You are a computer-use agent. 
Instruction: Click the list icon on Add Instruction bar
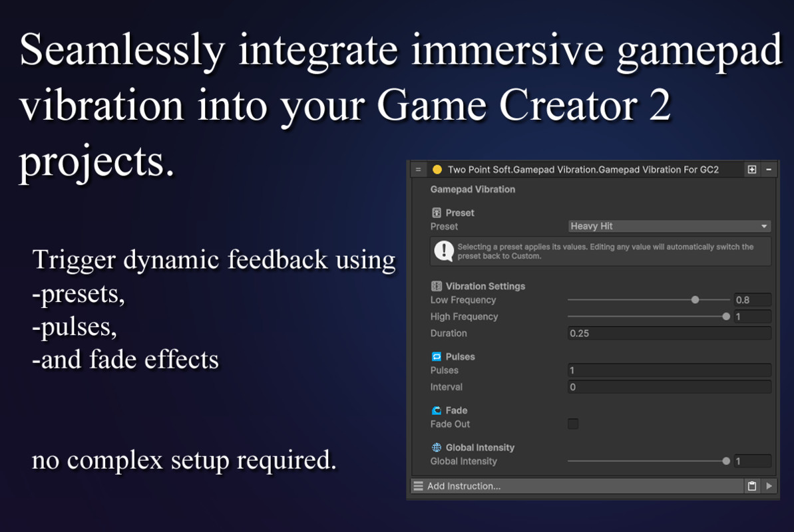418,486
